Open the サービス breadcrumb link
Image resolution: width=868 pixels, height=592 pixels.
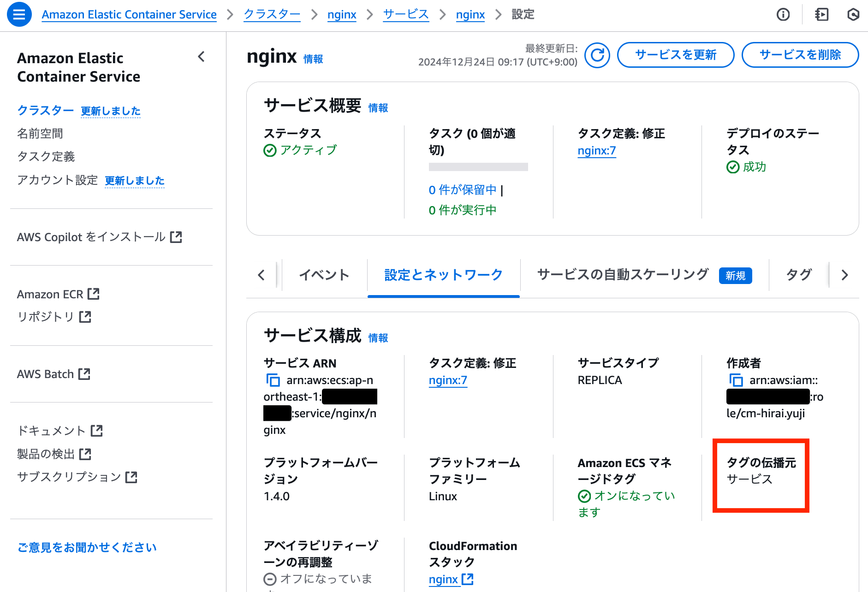[406, 15]
